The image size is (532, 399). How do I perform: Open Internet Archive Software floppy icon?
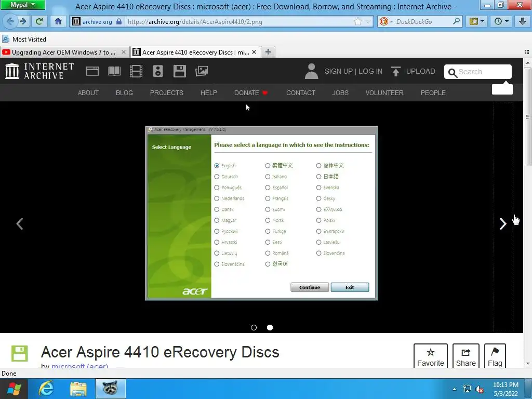tap(179, 71)
